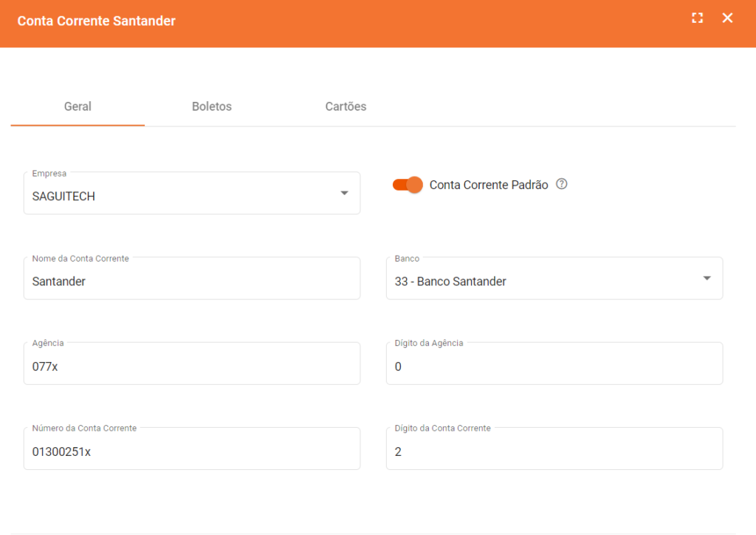Open the Boletos tab
This screenshot has height=535, width=756.
pyautogui.click(x=212, y=106)
